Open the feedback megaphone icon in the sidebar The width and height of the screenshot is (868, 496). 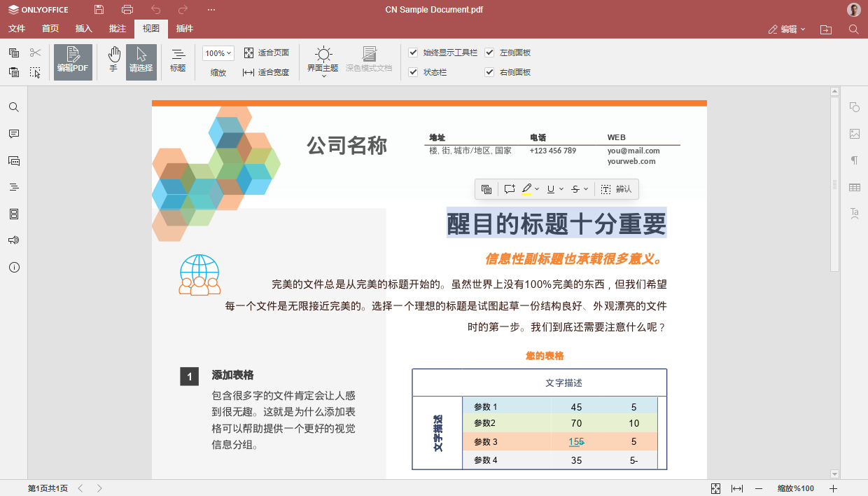(14, 240)
